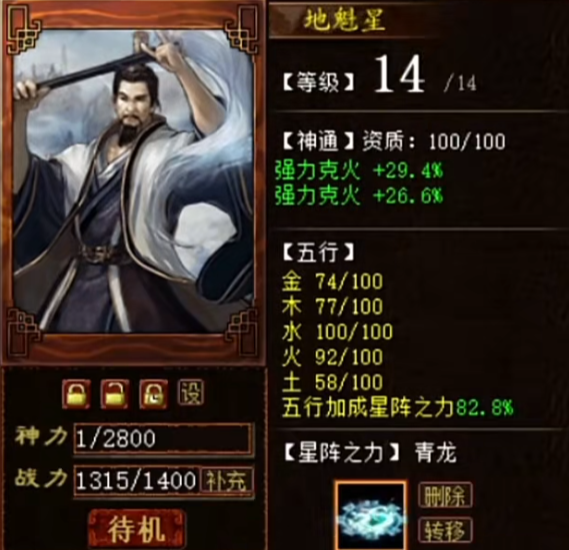Select the 青龙 star formation icon
569x550 pixels.
370,515
